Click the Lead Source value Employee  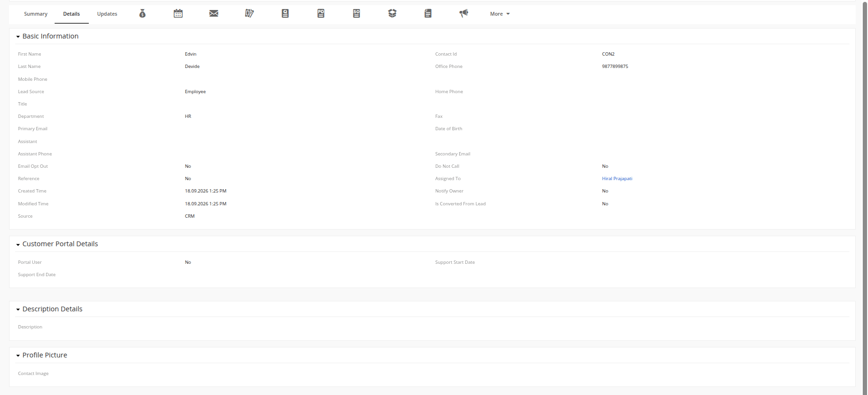[195, 92]
